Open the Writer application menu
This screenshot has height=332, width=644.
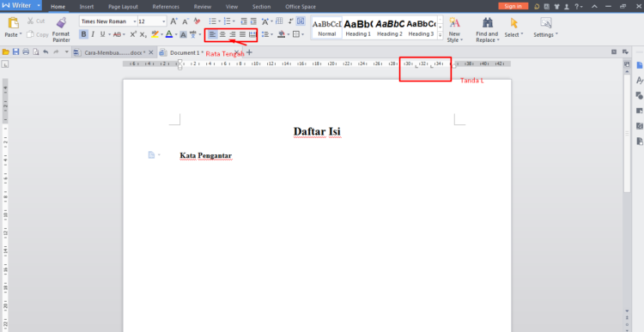21,5
